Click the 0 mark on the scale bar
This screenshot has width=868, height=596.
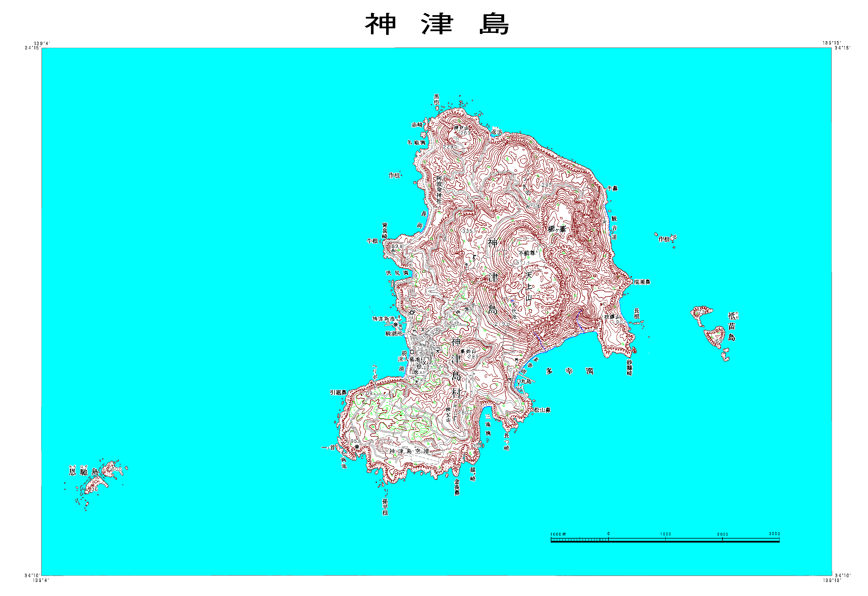click(608, 534)
